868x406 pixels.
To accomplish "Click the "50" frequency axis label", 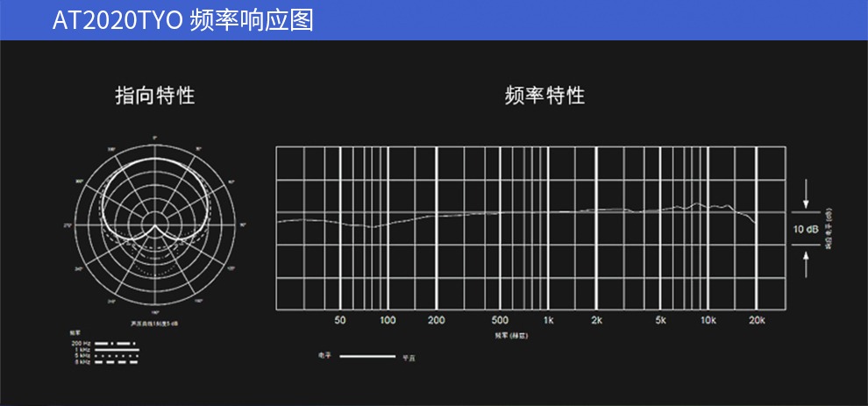I will [340, 320].
